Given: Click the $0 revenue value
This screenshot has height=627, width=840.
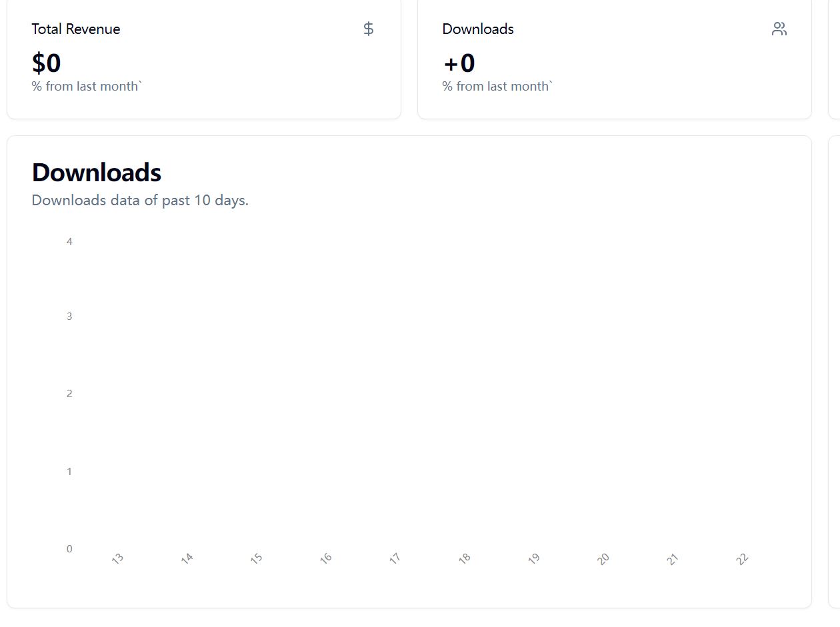Looking at the screenshot, I should point(47,63).
